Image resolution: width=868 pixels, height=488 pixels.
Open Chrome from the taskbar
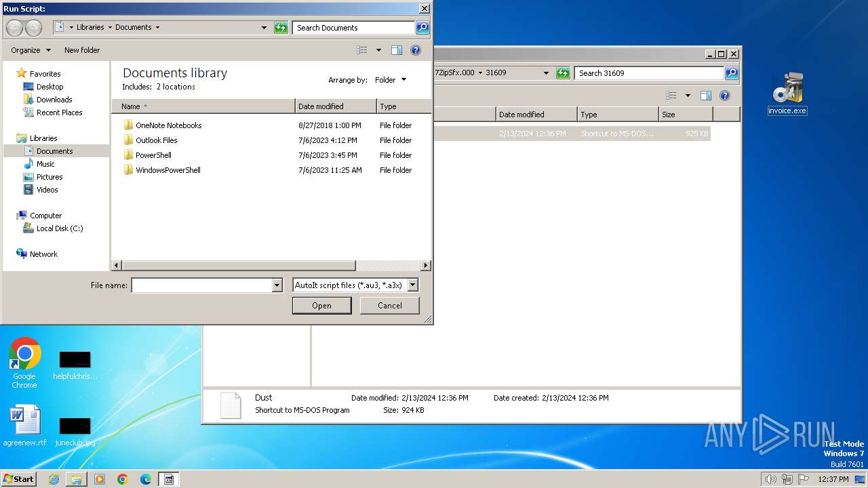pos(123,479)
